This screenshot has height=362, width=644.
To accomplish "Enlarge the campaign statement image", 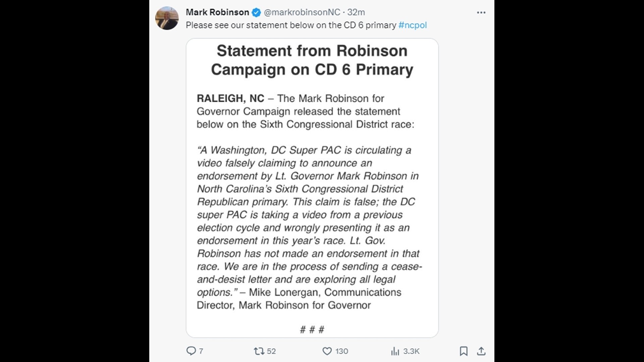I will pos(312,188).
